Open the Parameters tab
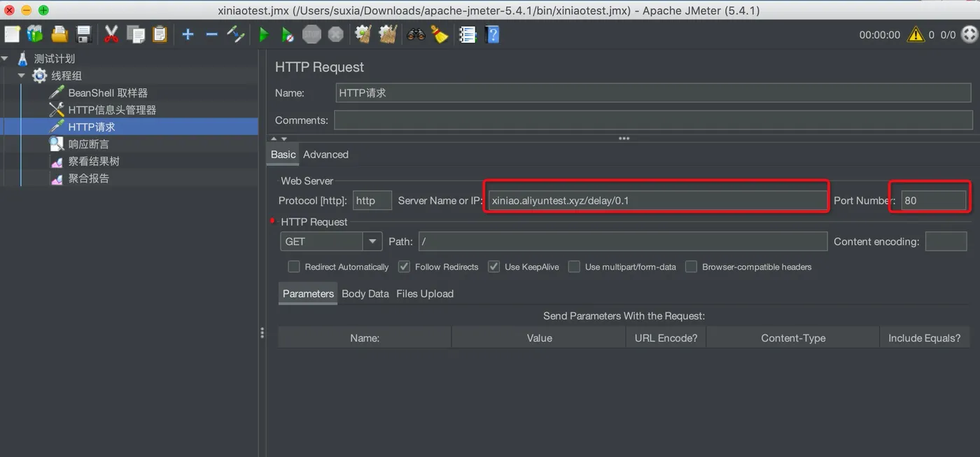Image resolution: width=980 pixels, height=457 pixels. (x=308, y=294)
